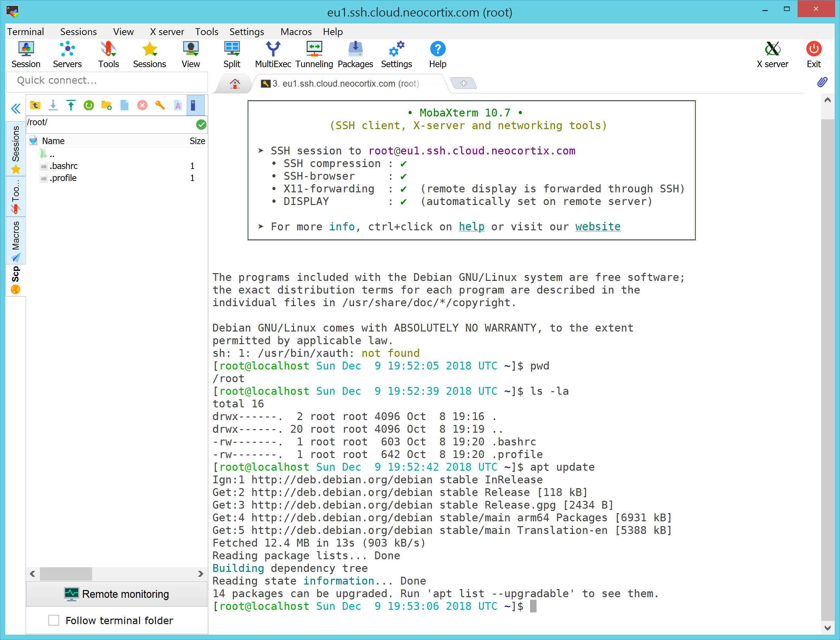Open a new tab with plus button
This screenshot has height=640, width=840.
click(463, 83)
